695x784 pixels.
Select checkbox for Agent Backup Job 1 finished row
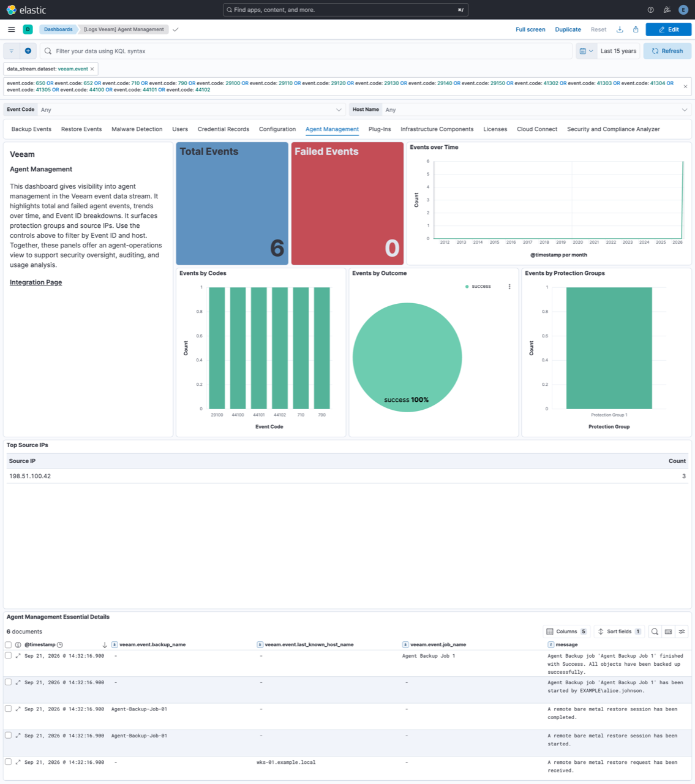pos(8,655)
